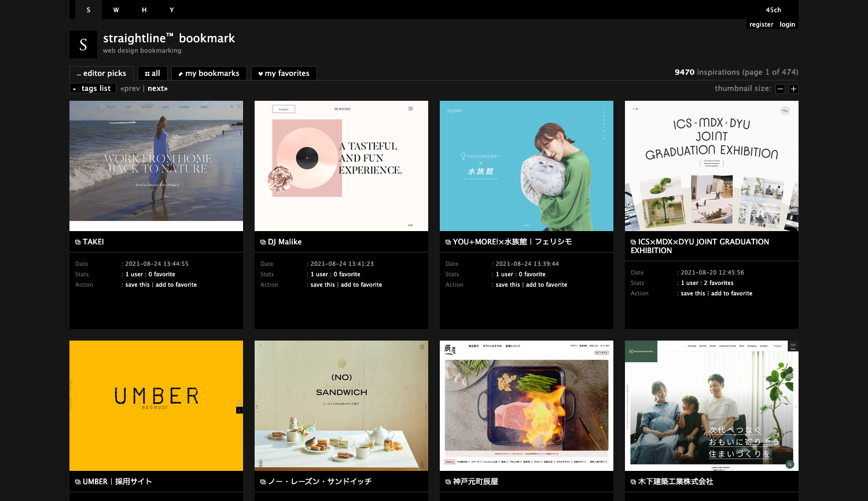Click the straightline S logo icon

click(83, 45)
